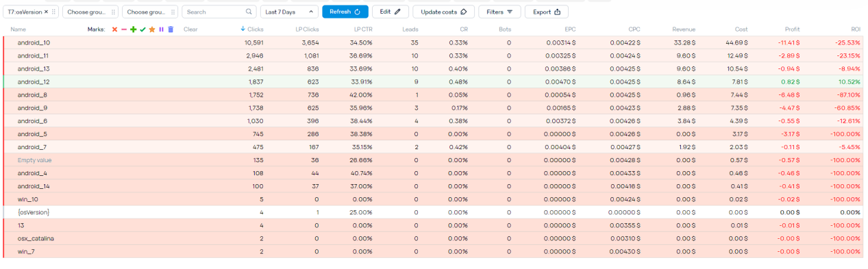Remove the T7:osVersion grouping with its X

click(46, 12)
